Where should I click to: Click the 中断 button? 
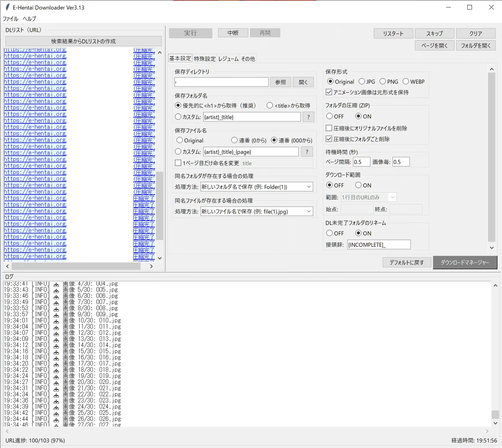click(x=233, y=33)
